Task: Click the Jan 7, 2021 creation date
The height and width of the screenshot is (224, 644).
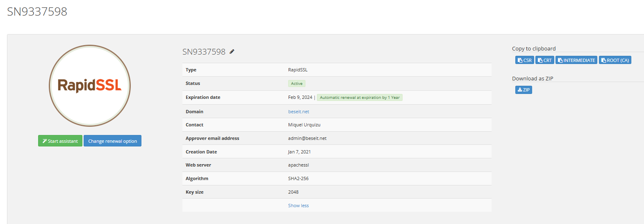Action: (x=299, y=152)
